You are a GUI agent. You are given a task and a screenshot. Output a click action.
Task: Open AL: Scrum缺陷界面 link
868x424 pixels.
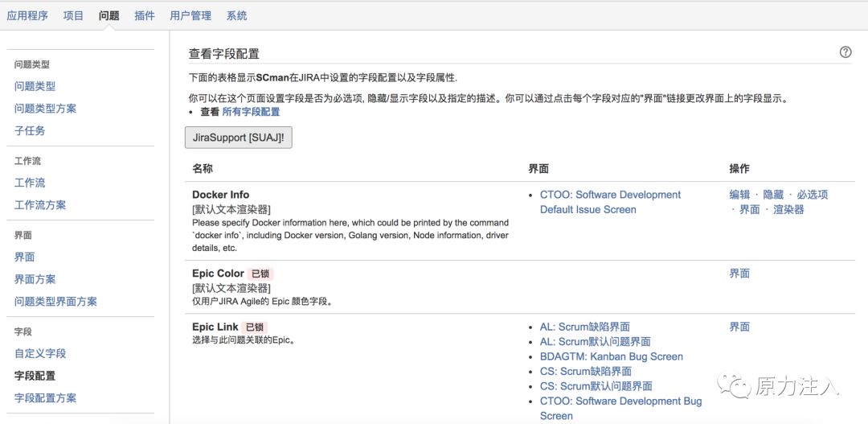click(x=584, y=327)
